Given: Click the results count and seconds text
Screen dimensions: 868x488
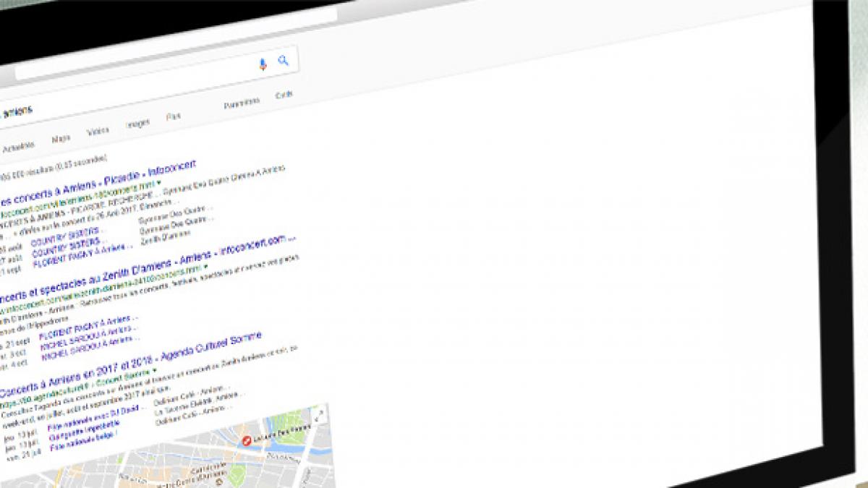Looking at the screenshot, I should coord(54,168).
